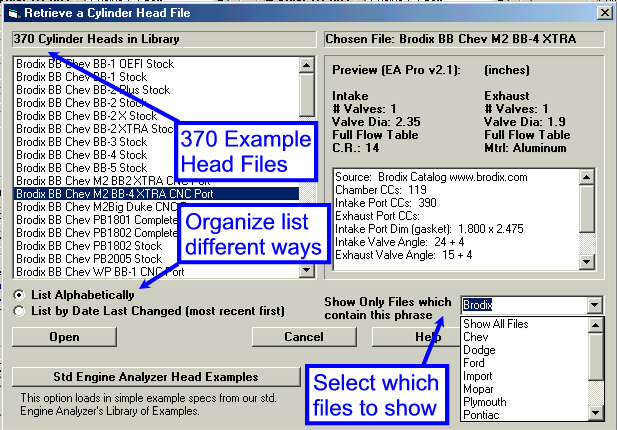The image size is (617, 430).
Task: Click head file list scroll-up arrow
Action: (x=307, y=65)
